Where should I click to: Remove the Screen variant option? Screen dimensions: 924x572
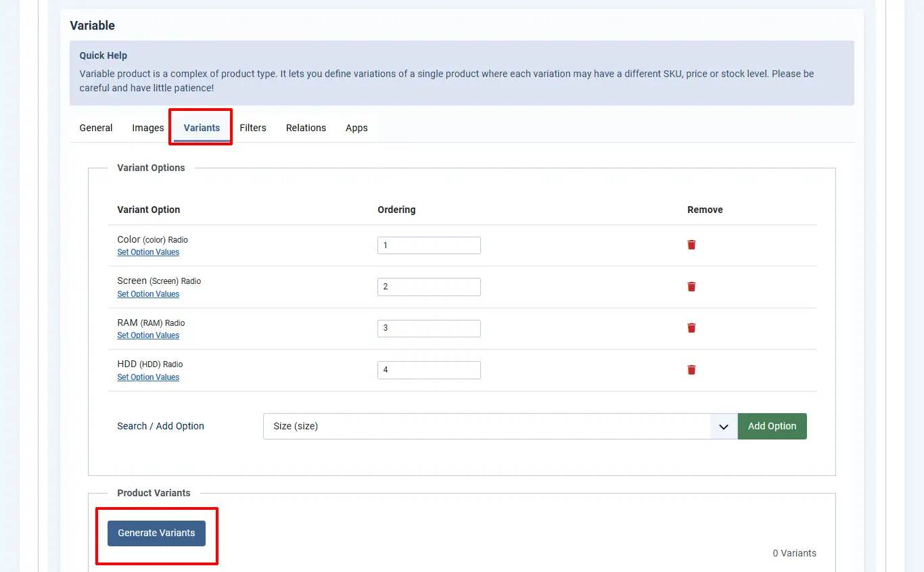(691, 287)
